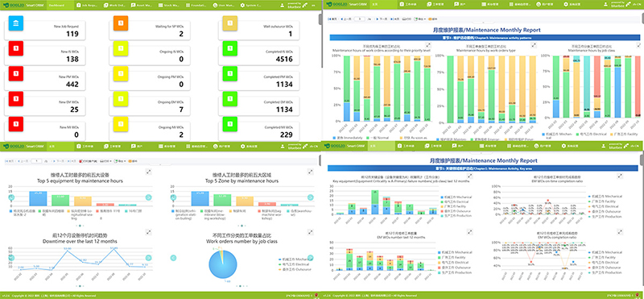Jump to first page in bottom-left report toolbar
Image resolution: width=644 pixels, height=299 pixels.
click(x=8, y=161)
